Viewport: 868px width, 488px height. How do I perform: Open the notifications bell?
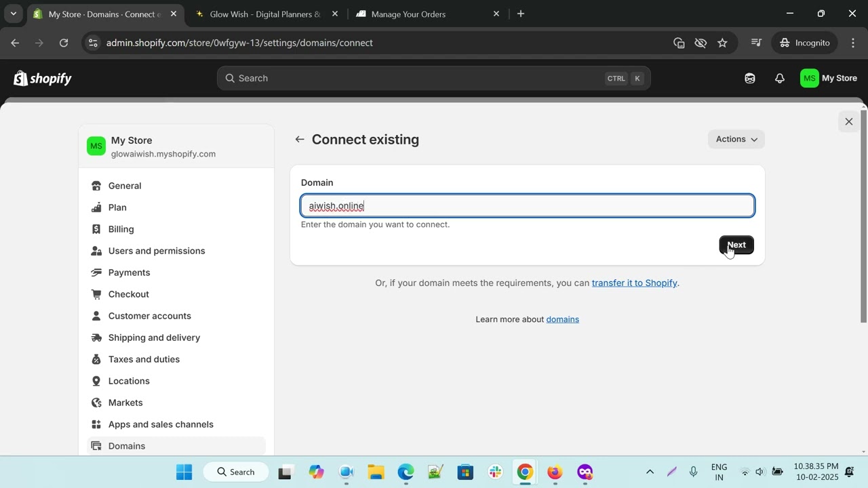point(780,79)
